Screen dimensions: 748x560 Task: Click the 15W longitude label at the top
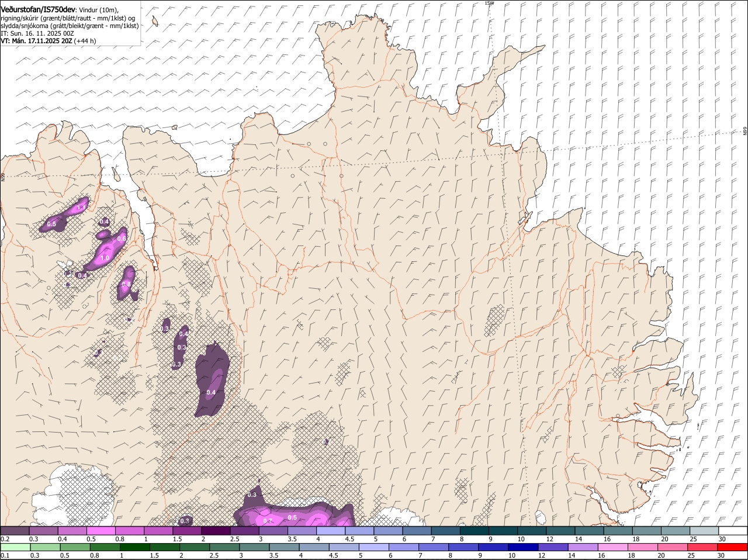tap(489, 3)
